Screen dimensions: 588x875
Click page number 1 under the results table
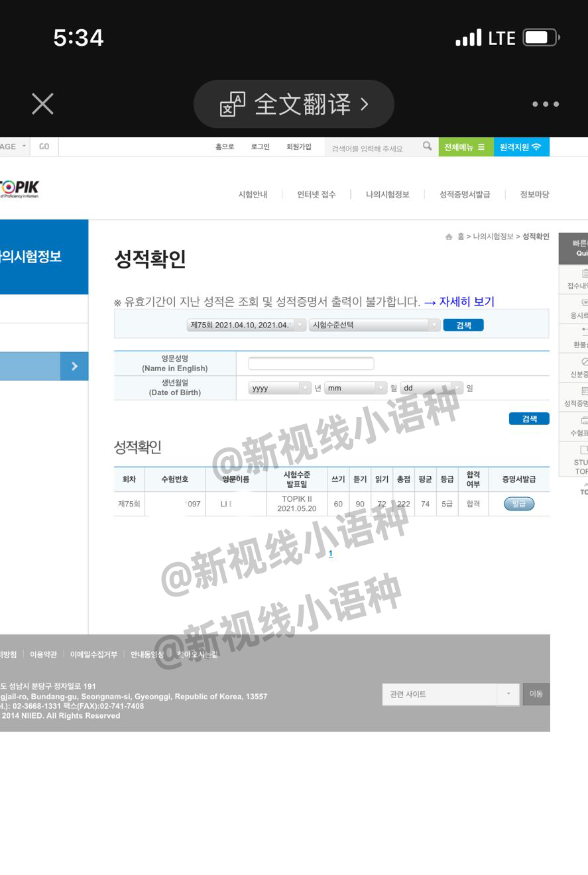pyautogui.click(x=331, y=554)
